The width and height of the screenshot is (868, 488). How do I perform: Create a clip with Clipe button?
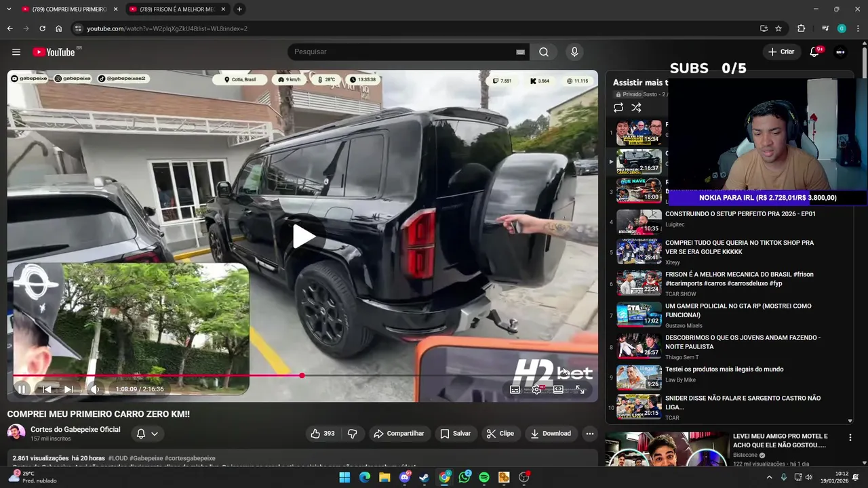[500, 434]
